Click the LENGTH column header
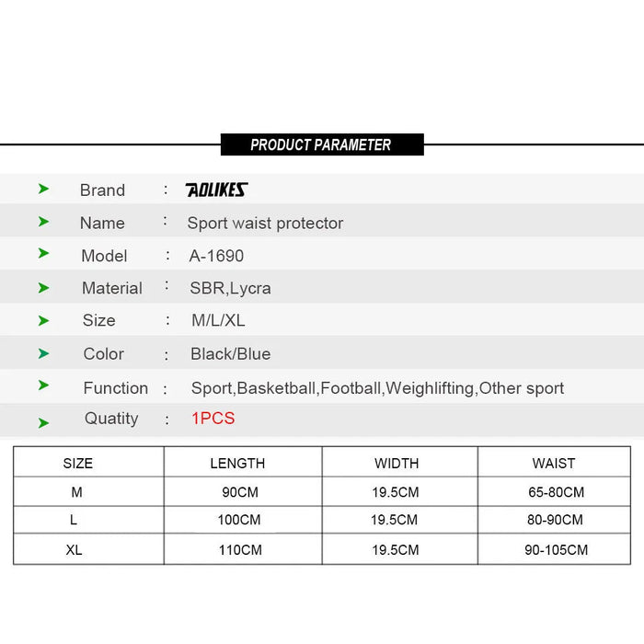 [x=237, y=464]
